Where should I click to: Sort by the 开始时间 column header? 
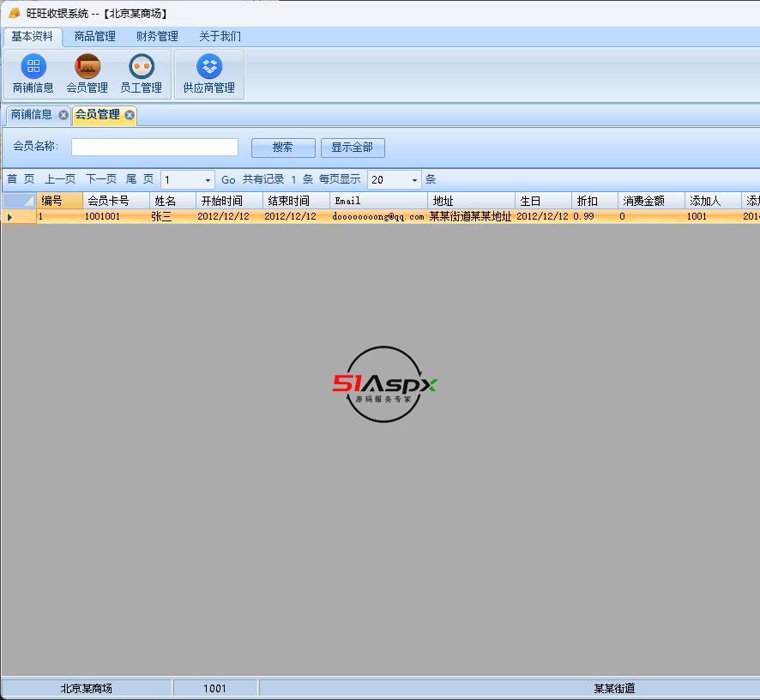point(229,200)
